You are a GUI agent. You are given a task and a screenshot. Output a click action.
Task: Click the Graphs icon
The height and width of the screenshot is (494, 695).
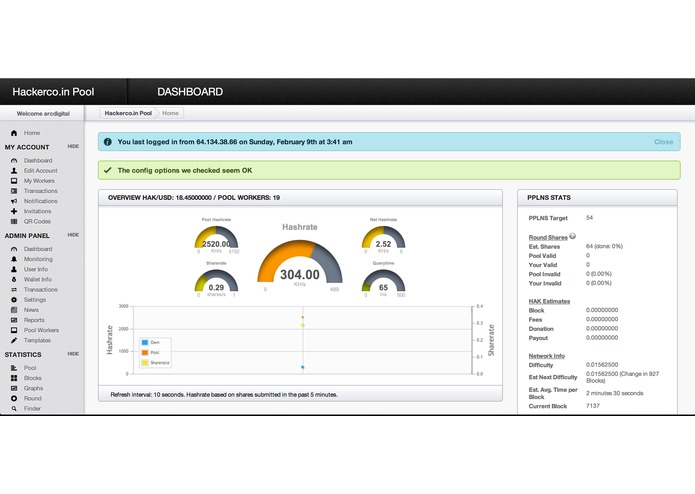(14, 388)
